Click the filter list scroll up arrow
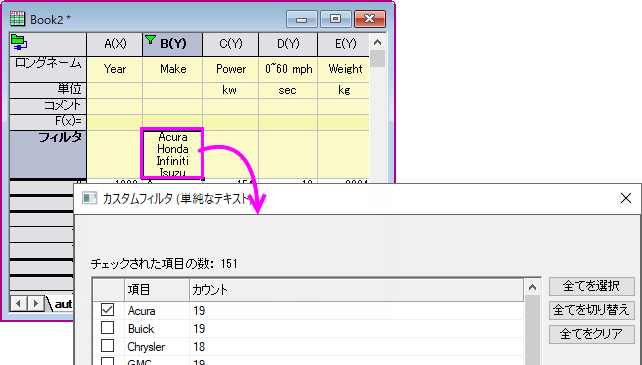Screen dimensions: 642x365 point(532,288)
